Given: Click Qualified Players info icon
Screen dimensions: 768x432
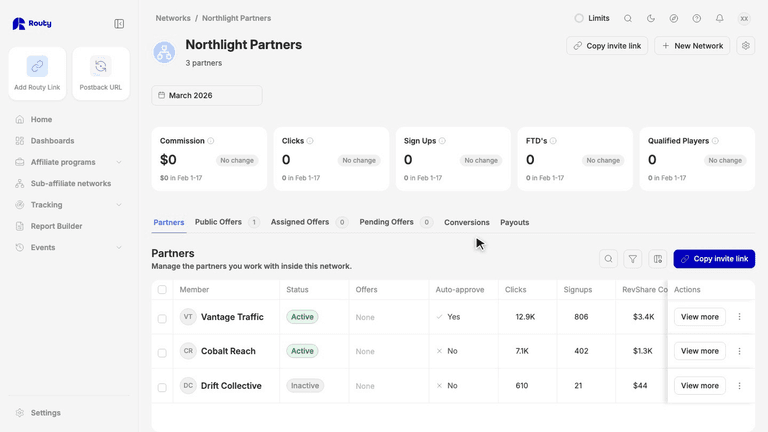Looking at the screenshot, I should [x=715, y=141].
